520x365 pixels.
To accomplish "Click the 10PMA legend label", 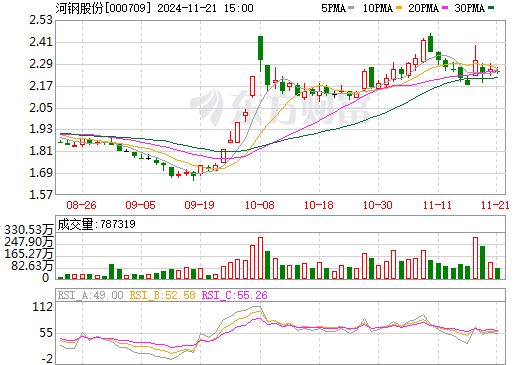I will [377, 8].
